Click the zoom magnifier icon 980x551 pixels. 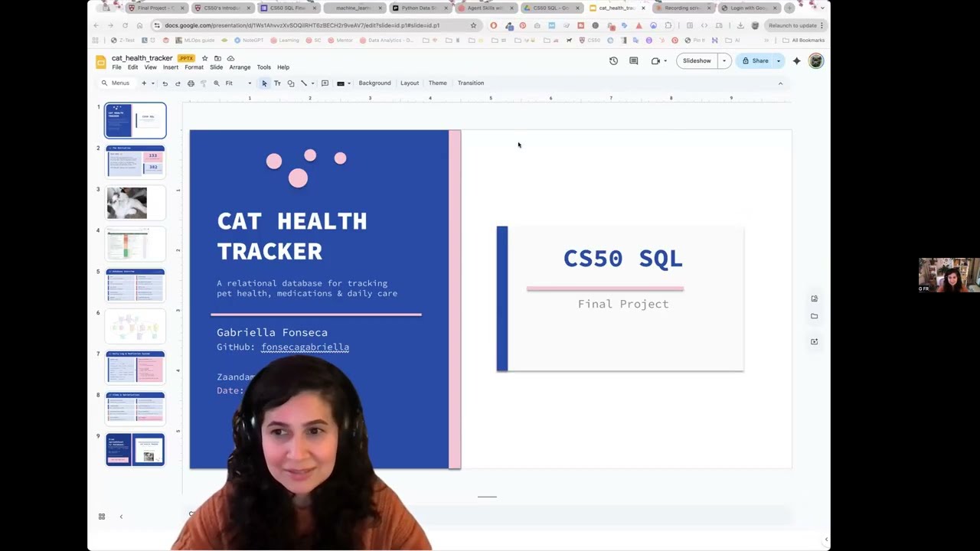217,83
